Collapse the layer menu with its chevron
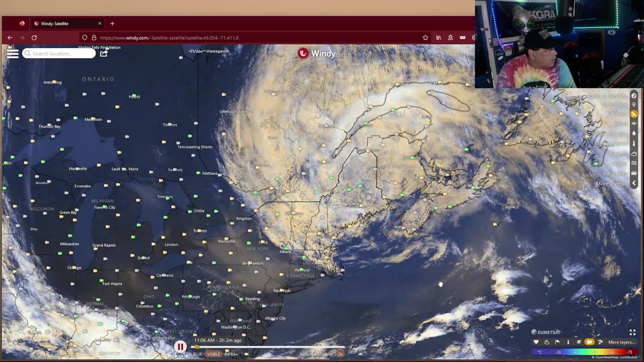644x362 pixels. (x=634, y=183)
